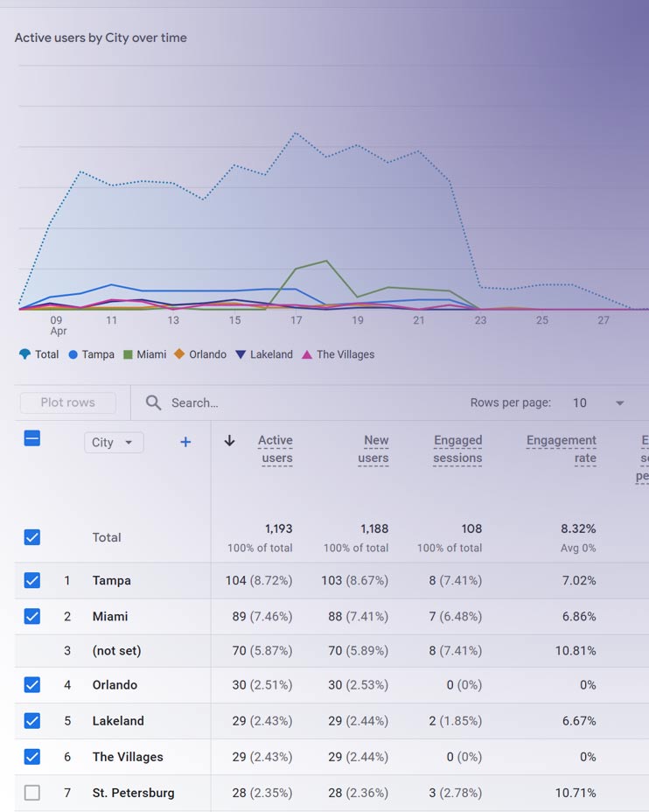The height and width of the screenshot is (812, 649).
Task: Add a dimension with the plus icon
Action: (185, 442)
